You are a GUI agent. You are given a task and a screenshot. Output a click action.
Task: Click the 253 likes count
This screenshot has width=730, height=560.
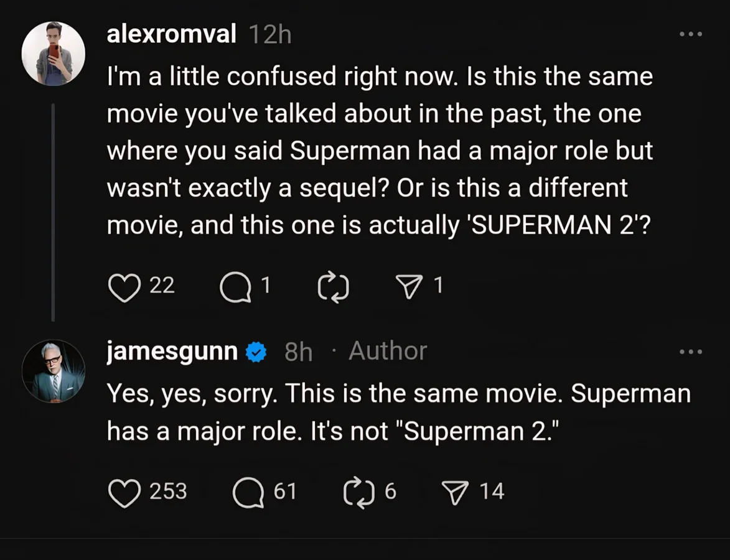168,492
